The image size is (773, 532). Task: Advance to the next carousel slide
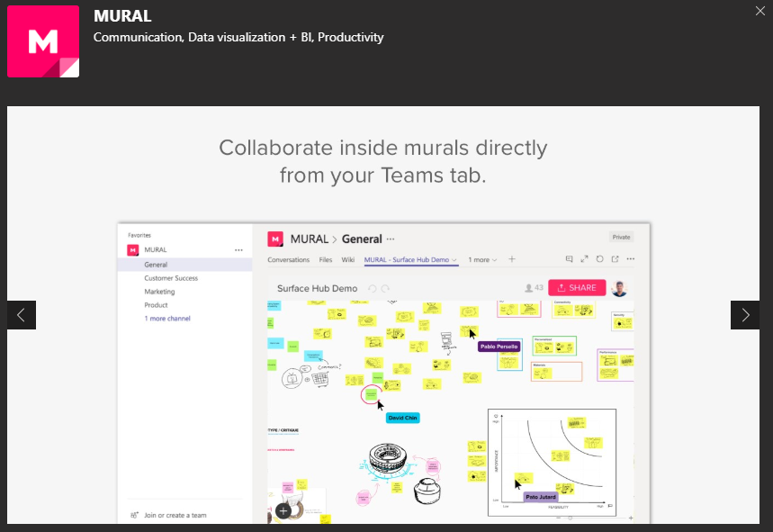(x=745, y=315)
